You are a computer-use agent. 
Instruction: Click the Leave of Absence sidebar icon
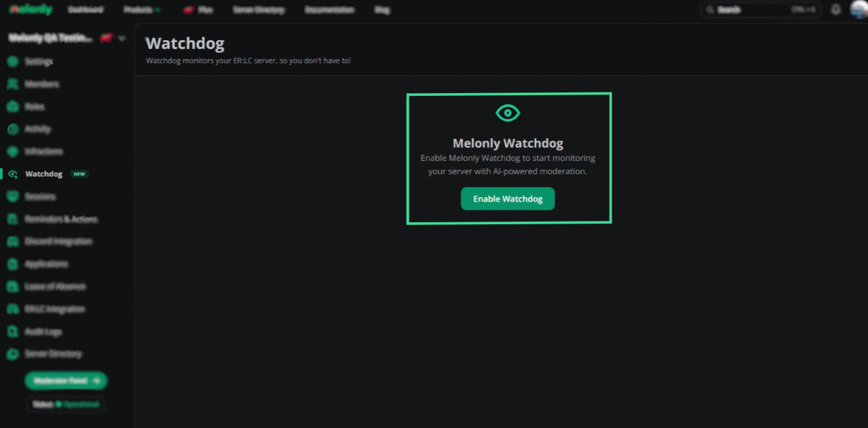pos(12,286)
